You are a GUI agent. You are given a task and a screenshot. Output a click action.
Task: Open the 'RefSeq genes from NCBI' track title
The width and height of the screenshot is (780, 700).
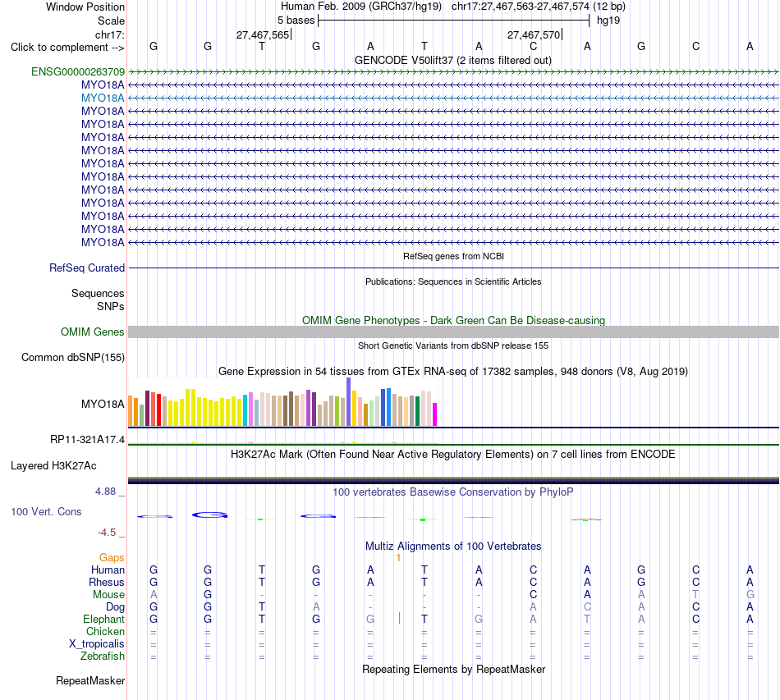pos(453,256)
